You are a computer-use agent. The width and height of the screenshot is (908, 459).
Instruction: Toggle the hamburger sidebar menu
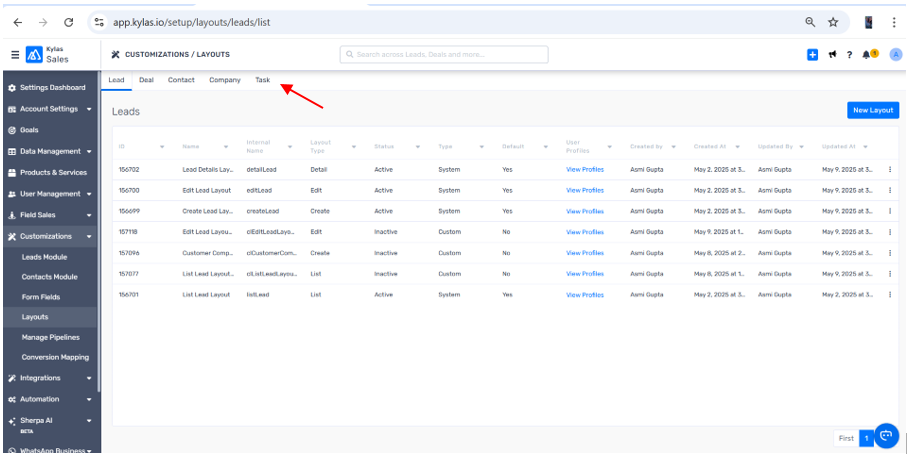(x=15, y=55)
